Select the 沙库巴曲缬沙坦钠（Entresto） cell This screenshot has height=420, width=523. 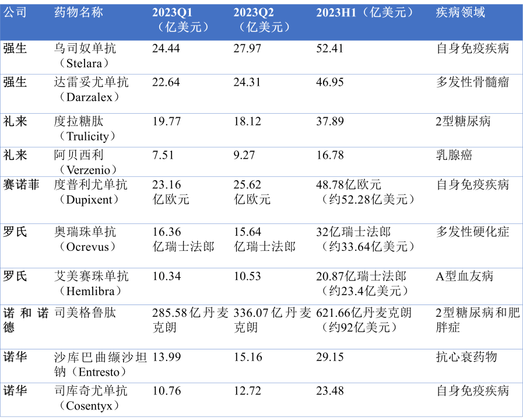[100, 365]
